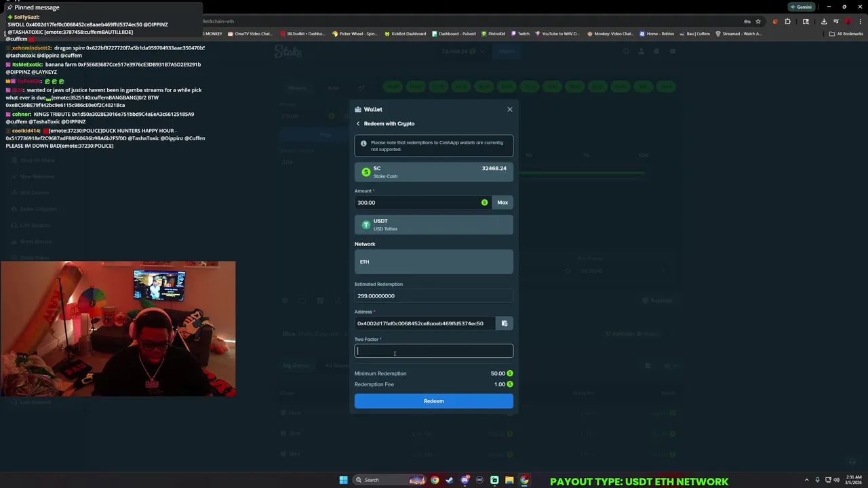Focus the wallet Address field
Screen dimensions: 868x488
coord(425,323)
